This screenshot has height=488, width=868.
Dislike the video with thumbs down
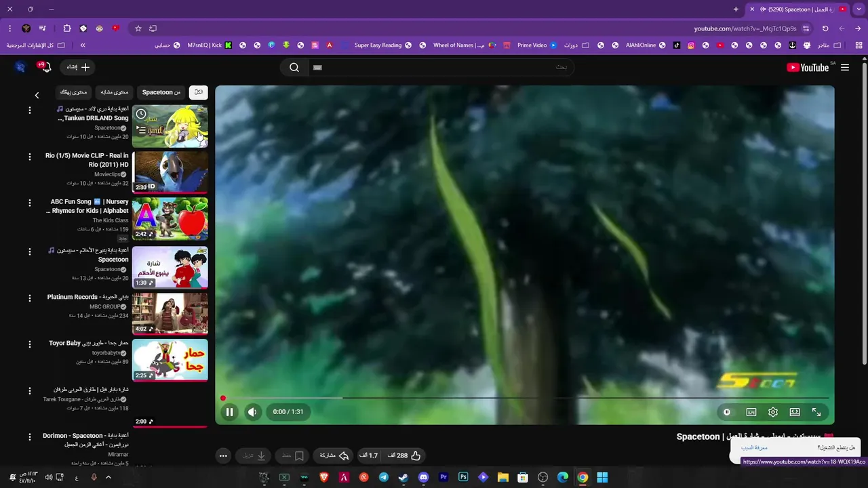[370, 455]
